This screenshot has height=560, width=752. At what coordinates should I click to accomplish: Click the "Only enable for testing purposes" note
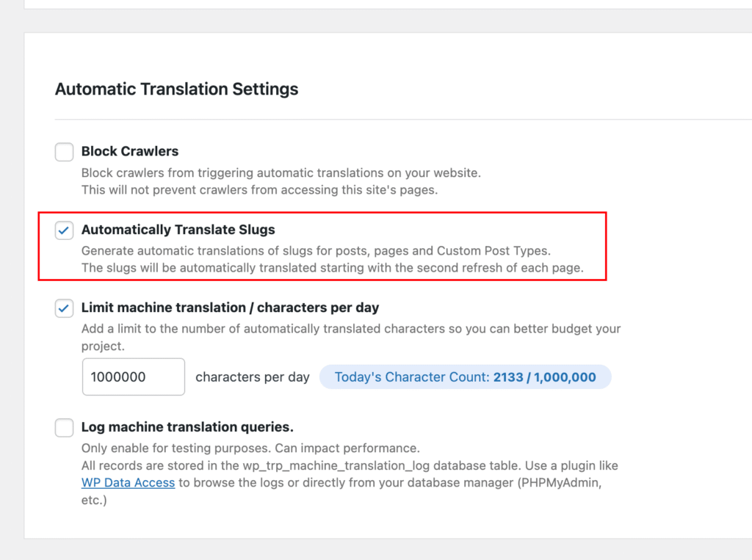pos(250,448)
